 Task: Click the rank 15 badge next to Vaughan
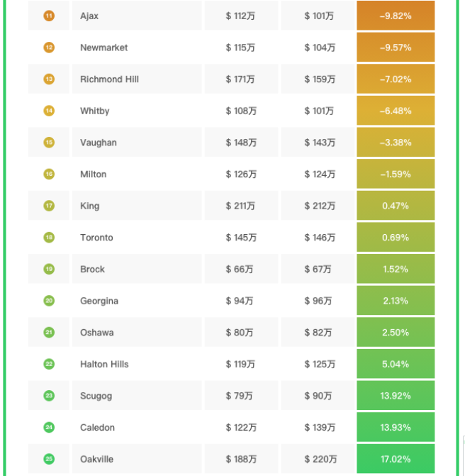click(49, 143)
